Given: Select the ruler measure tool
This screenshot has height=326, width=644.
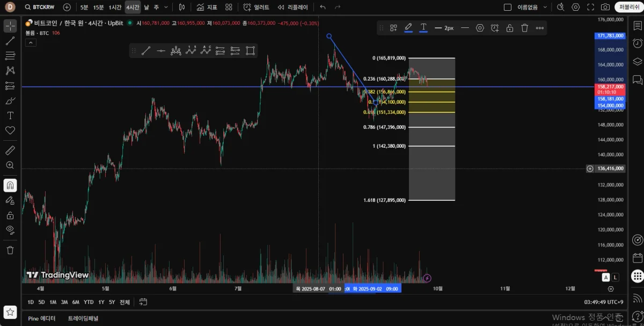Looking at the screenshot, I should pos(10,150).
